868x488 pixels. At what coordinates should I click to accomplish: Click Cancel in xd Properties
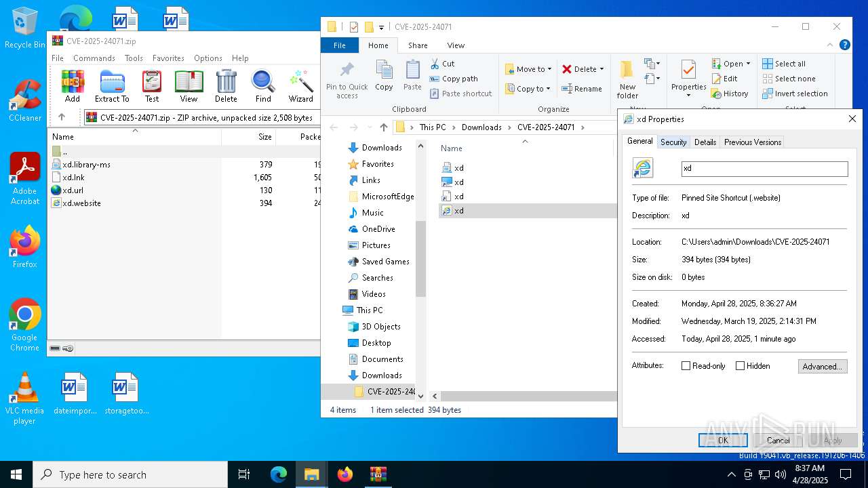click(778, 440)
